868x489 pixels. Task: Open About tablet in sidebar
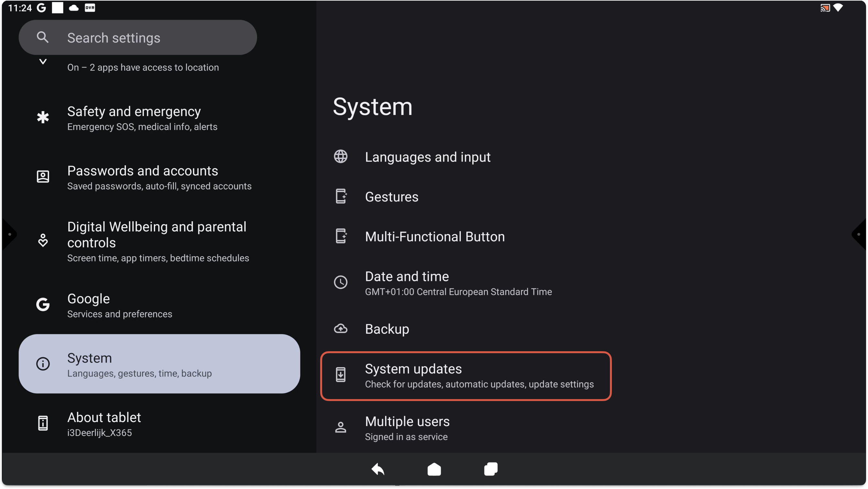pos(104,424)
